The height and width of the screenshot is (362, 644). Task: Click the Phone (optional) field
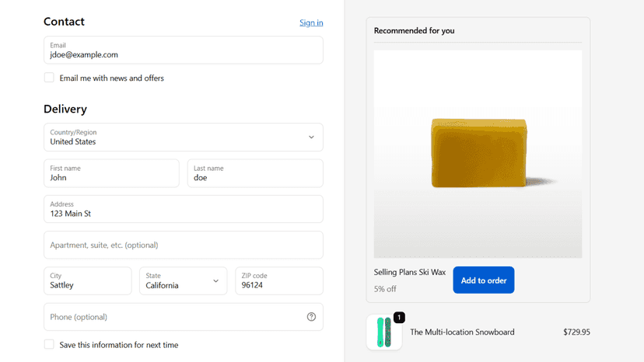(184, 317)
